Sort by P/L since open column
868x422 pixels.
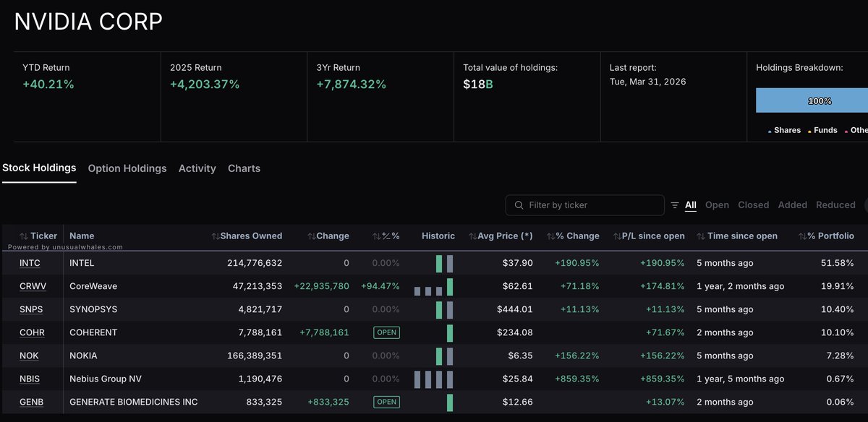point(648,236)
